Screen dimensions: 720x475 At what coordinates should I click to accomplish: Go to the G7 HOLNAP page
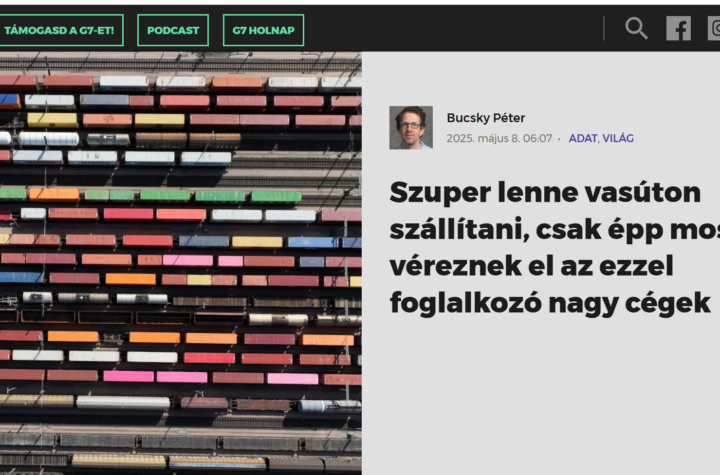pyautogui.click(x=264, y=30)
